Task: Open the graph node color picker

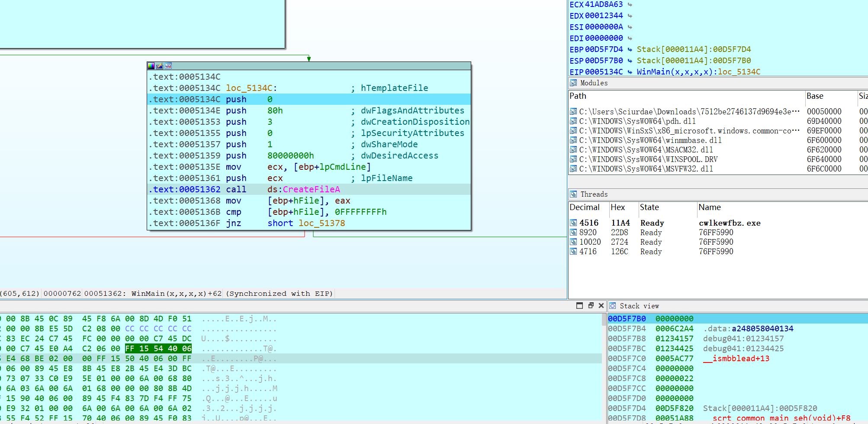Action: (x=151, y=66)
